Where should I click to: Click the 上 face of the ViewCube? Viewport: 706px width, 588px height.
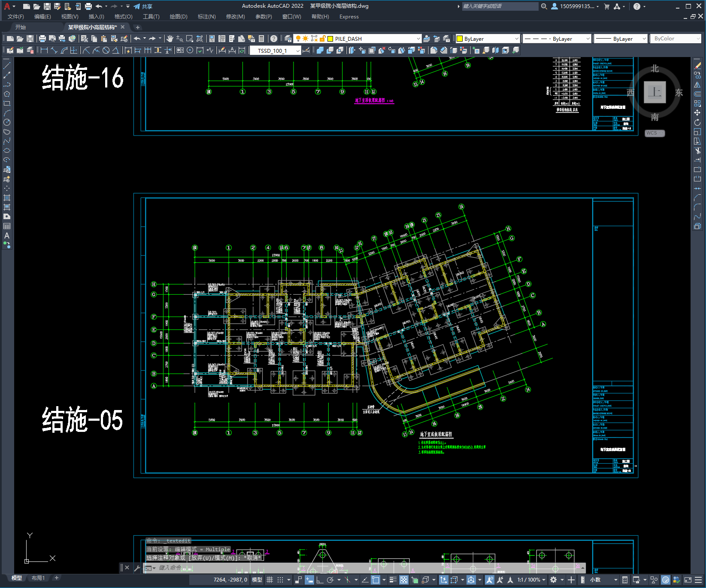coord(655,92)
